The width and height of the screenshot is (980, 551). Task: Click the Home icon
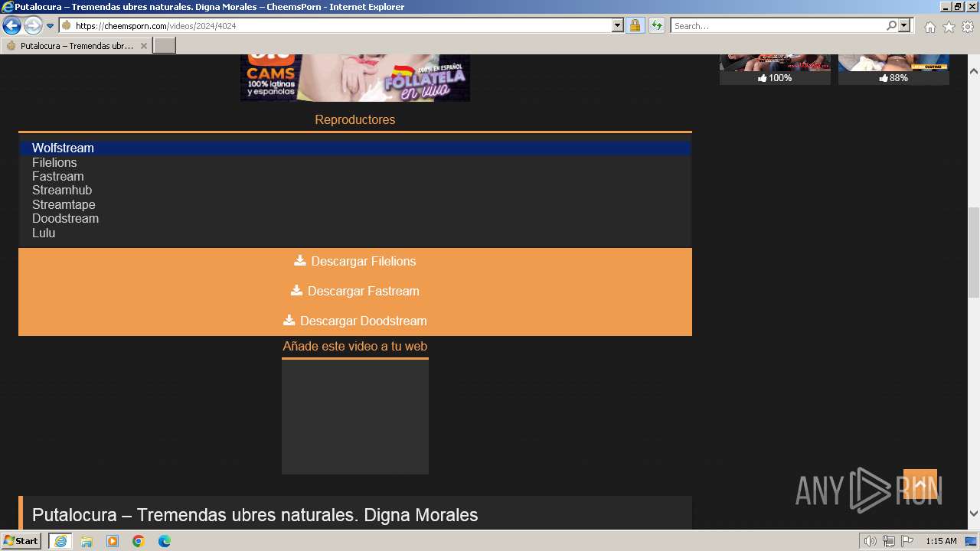coord(929,27)
